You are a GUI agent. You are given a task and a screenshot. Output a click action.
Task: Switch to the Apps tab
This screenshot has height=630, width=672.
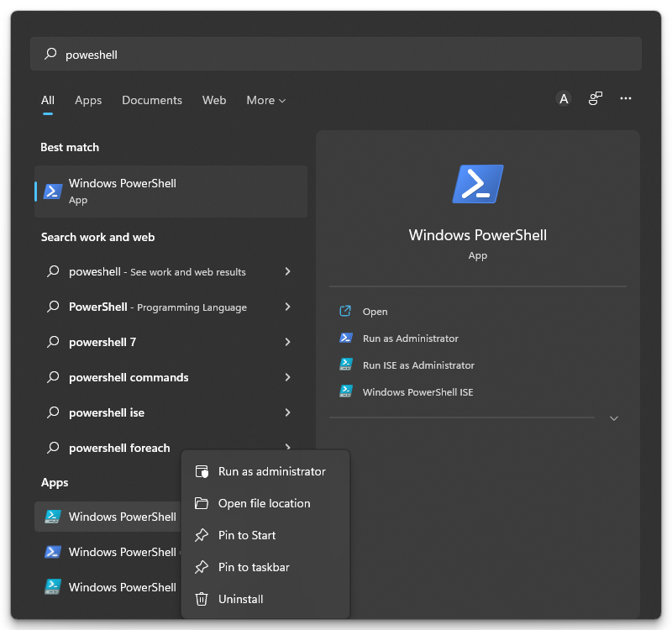(88, 100)
